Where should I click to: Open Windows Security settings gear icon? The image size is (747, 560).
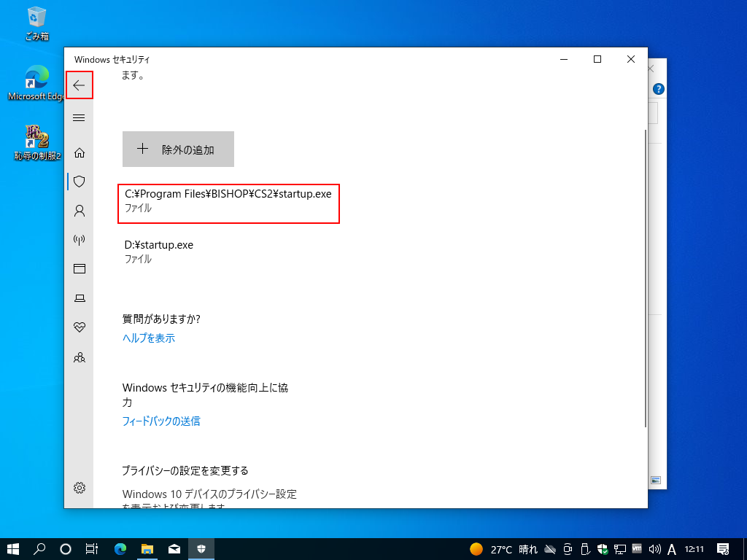[x=79, y=488]
